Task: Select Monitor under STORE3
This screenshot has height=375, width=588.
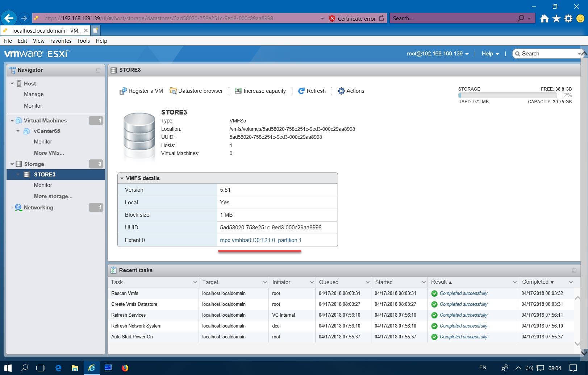Action: (x=42, y=185)
